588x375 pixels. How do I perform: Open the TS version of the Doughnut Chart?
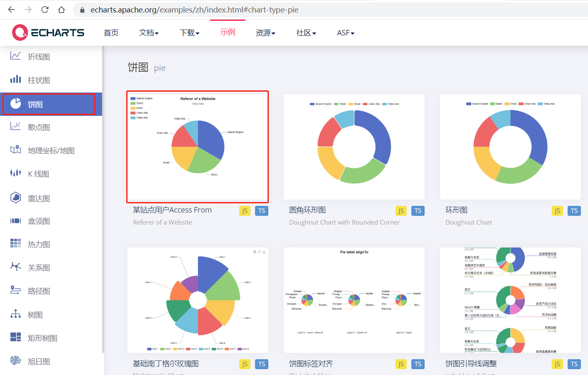click(574, 210)
